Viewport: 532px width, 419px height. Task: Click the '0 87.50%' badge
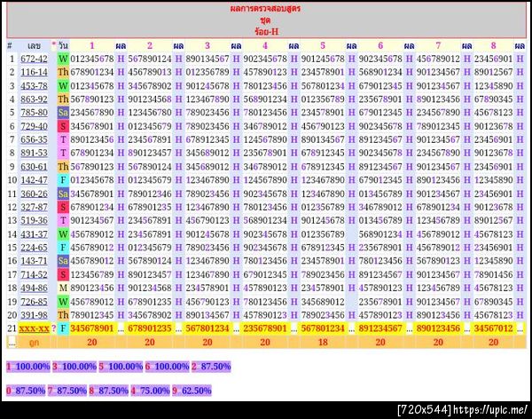point(26,391)
